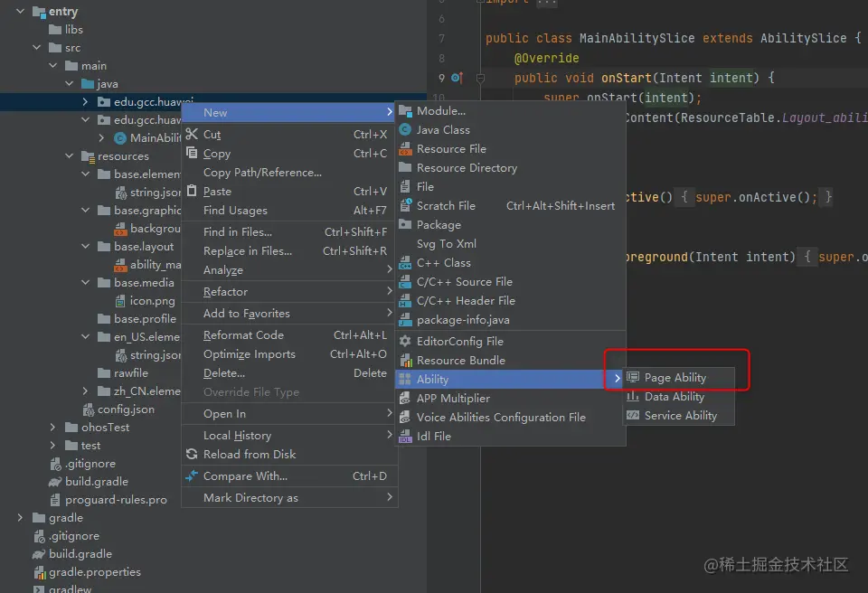Collapse the base.layout folder
The image size is (868, 593).
(x=85, y=246)
